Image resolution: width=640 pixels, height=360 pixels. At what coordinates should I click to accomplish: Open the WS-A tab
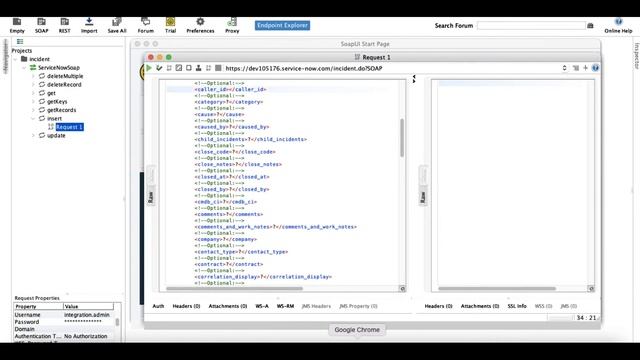262,306
